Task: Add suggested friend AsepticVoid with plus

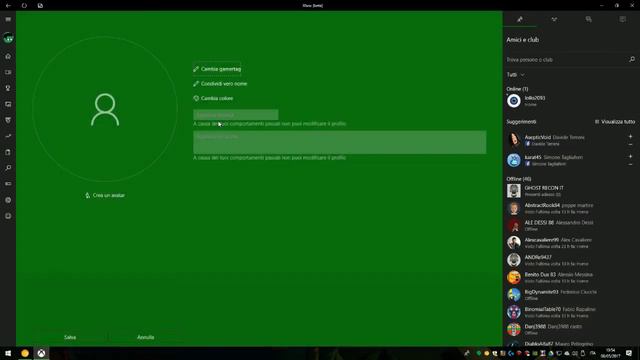Action: click(630, 136)
